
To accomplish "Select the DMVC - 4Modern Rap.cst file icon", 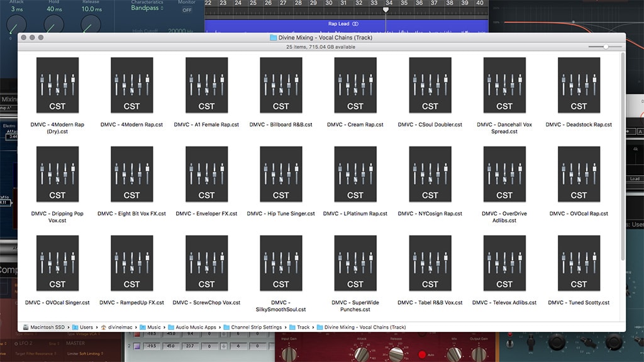I will tap(132, 85).
